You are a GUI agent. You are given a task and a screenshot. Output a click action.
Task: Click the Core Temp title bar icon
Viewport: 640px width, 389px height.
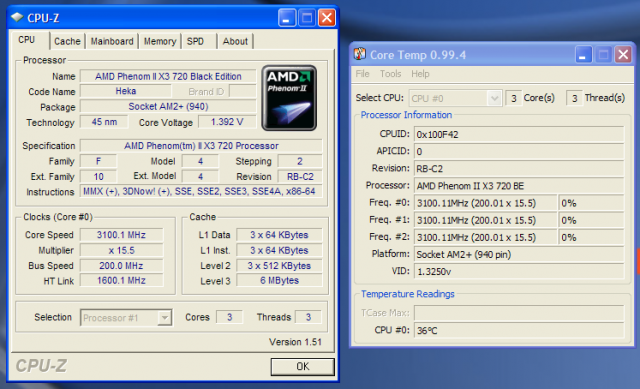coord(359,54)
